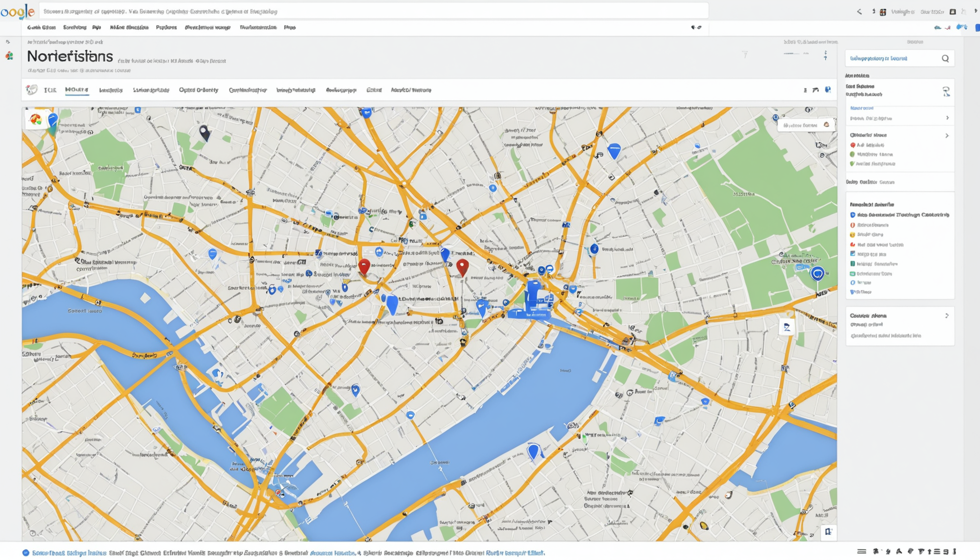Click the first blue link in bottom bar

tap(69, 553)
